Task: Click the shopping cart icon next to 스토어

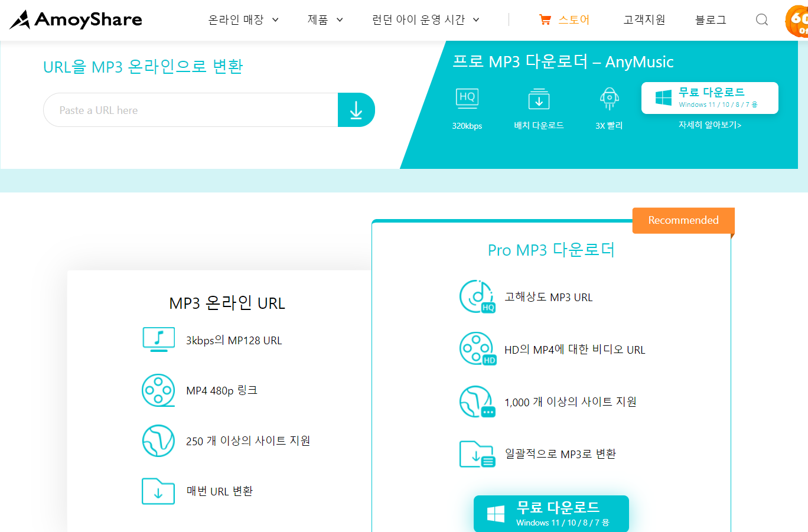Action: (x=544, y=19)
